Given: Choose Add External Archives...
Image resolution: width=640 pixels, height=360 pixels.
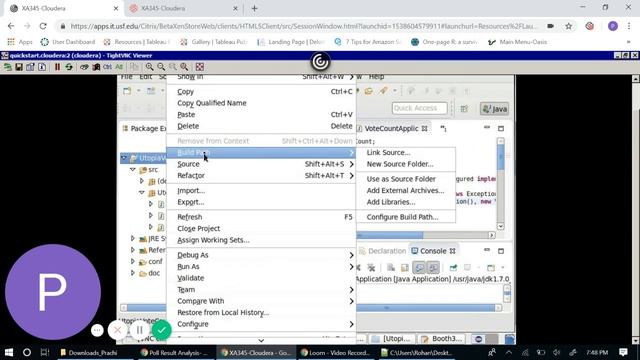Looking at the screenshot, I should coord(405,191).
